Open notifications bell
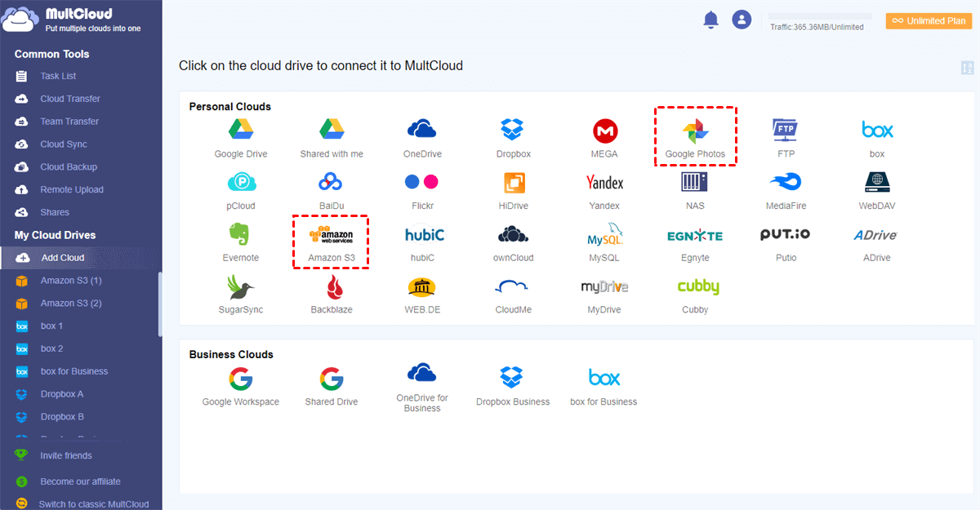This screenshot has width=980, height=510. pos(710,20)
